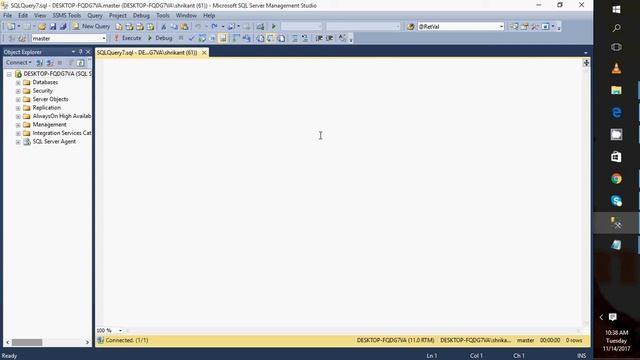Click the Parse checkmark icon
The height and width of the screenshot is (360, 640).
[191, 38]
